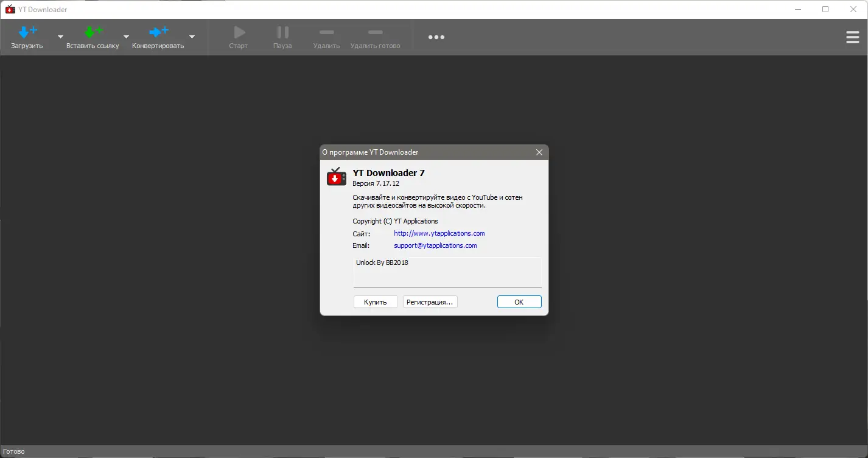Minimize the YT Downloader window

point(797,9)
